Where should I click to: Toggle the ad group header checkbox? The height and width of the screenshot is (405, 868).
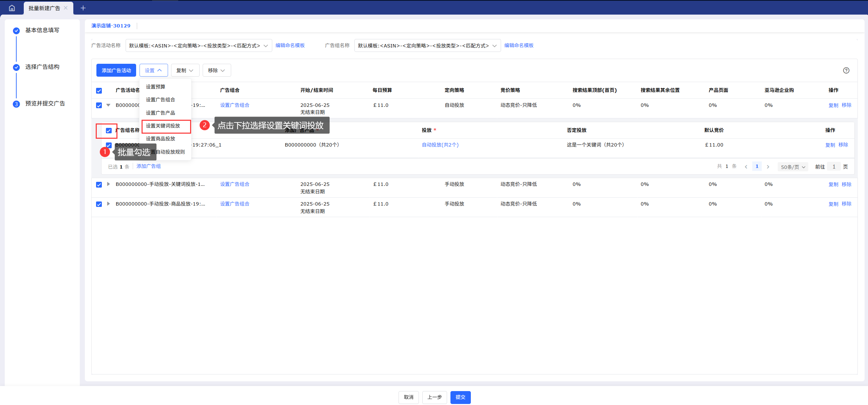point(109,131)
